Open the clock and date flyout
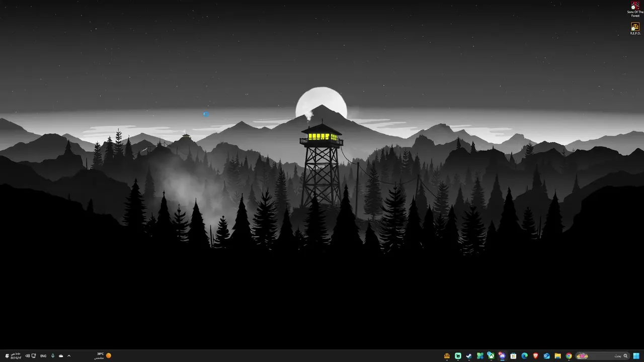The image size is (644, 362). point(16,356)
